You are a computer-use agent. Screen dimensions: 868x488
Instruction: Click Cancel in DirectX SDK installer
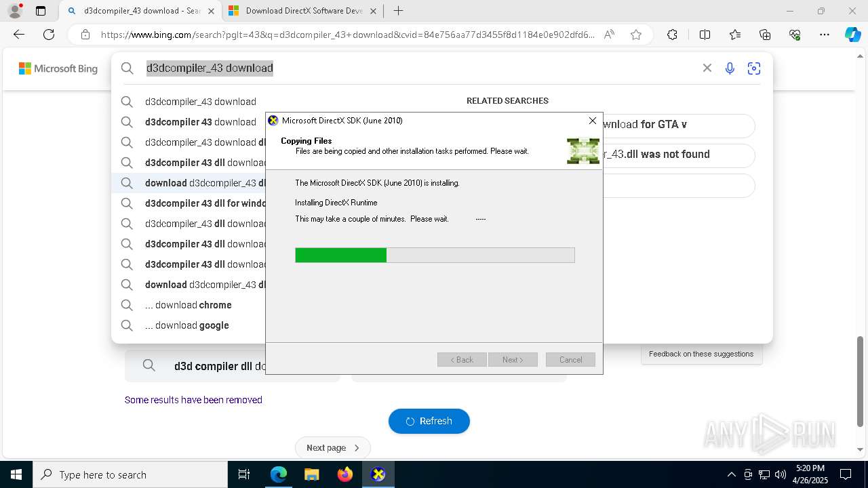tap(570, 360)
